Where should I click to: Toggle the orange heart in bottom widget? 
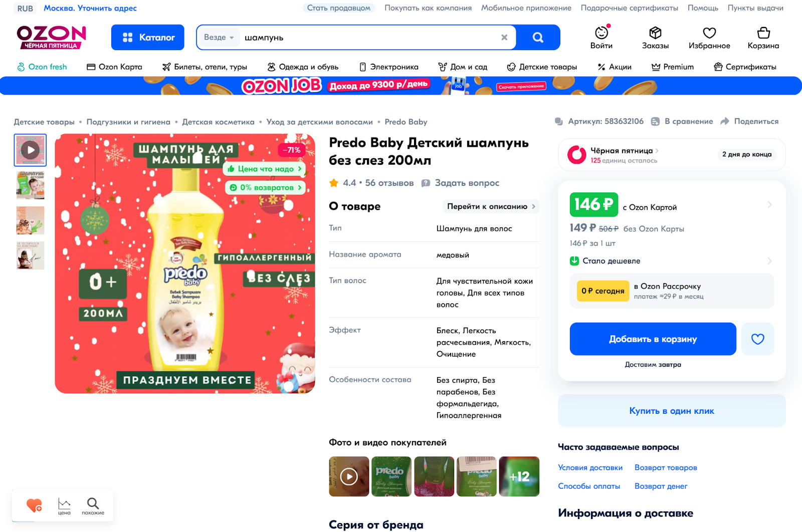point(34,505)
